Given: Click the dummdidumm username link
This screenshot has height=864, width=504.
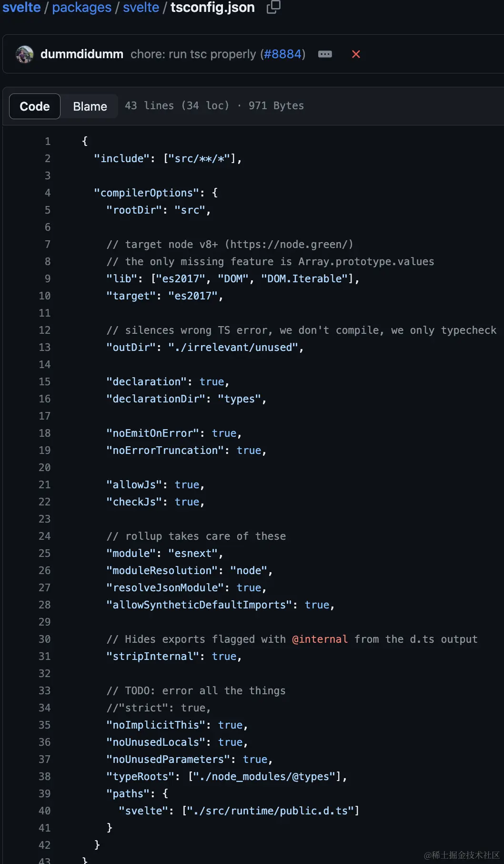Looking at the screenshot, I should click(81, 54).
